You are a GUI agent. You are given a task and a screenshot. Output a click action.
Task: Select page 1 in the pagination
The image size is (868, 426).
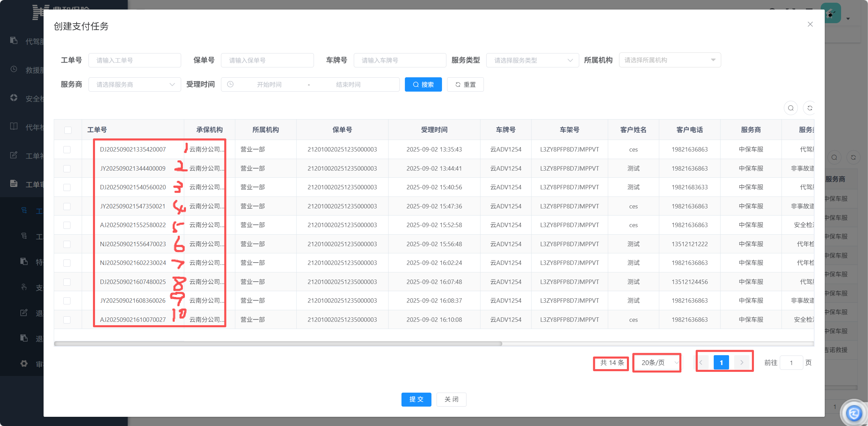721,363
